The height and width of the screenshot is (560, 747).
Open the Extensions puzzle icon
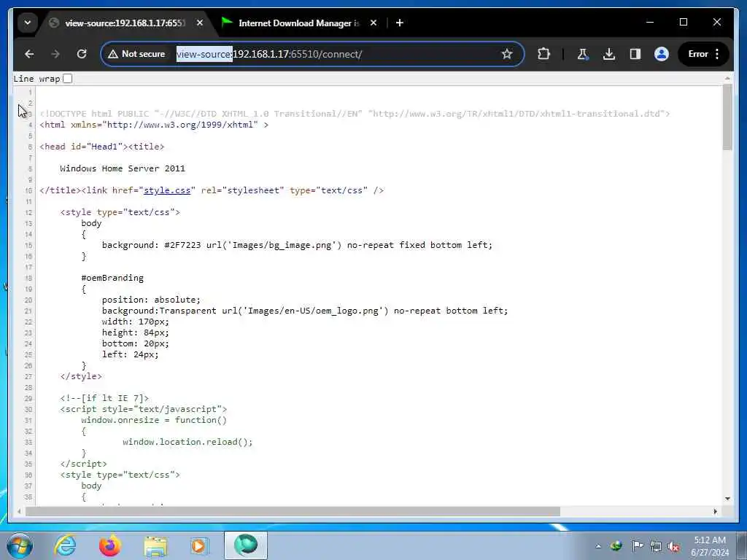543,54
